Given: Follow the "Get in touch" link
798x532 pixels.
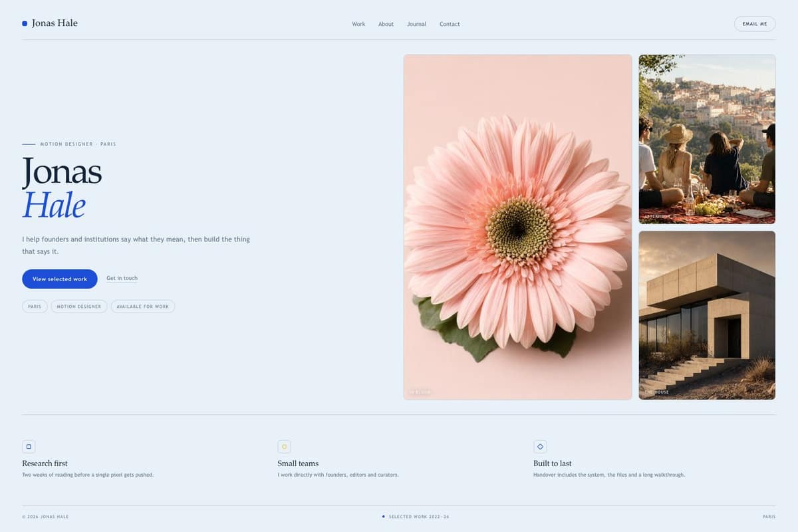Looking at the screenshot, I should tap(122, 279).
